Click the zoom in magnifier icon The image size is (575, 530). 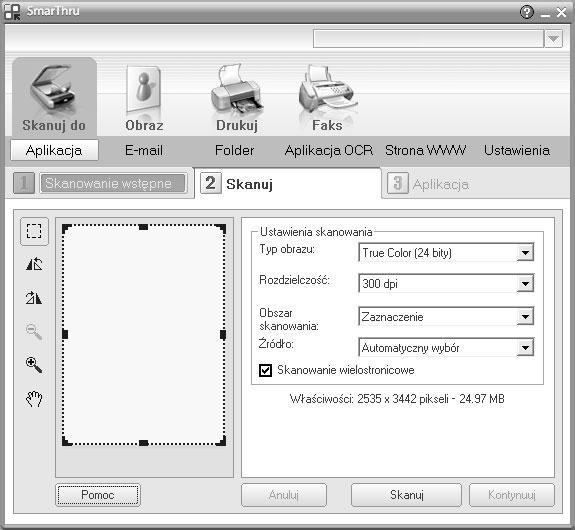[34, 365]
